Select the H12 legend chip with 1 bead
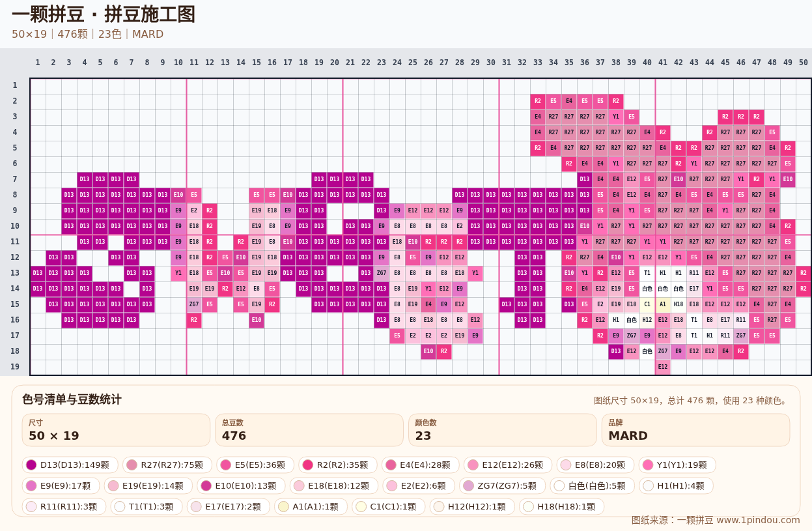This screenshot has height=531, width=812. [x=472, y=507]
